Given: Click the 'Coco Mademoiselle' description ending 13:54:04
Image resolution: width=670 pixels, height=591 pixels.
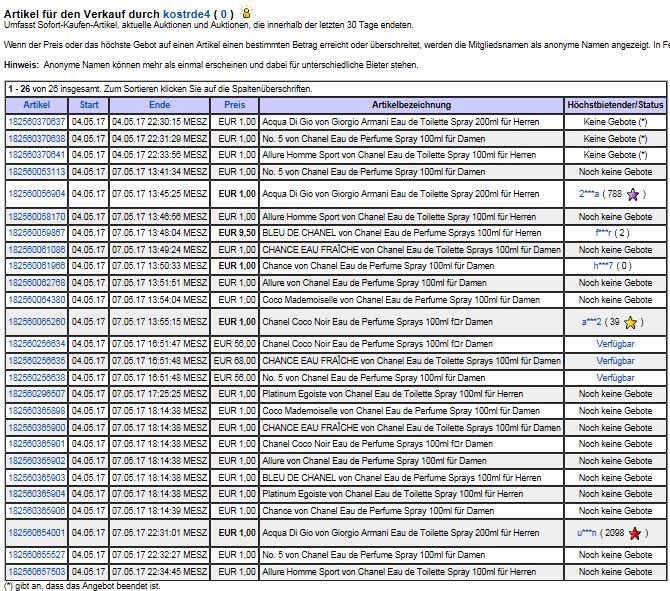Looking at the screenshot, I should click(401, 300).
